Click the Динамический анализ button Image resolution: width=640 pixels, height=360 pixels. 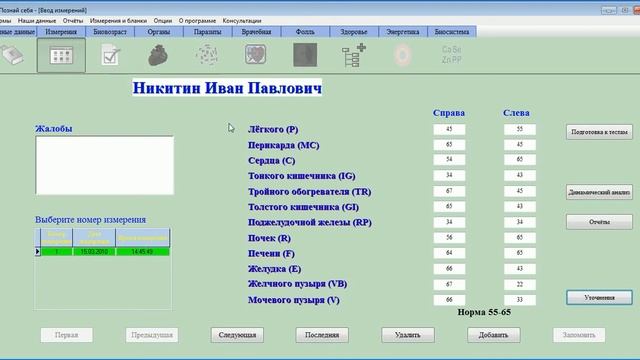pos(599,192)
